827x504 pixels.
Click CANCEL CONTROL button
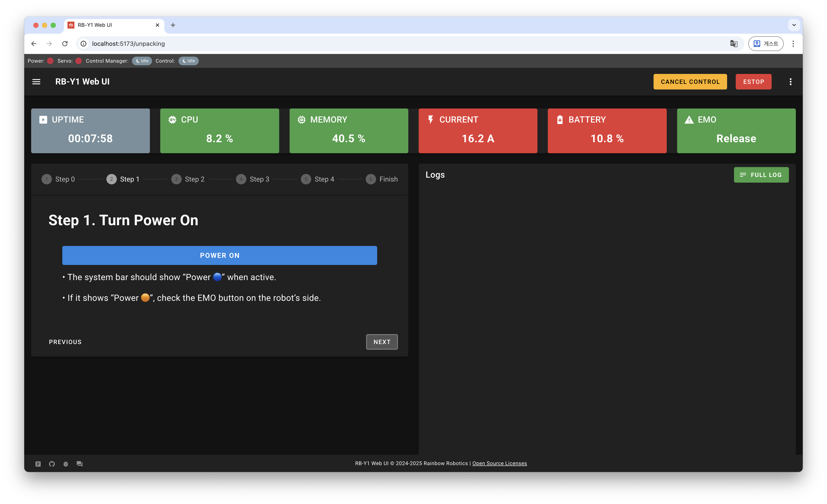click(690, 82)
